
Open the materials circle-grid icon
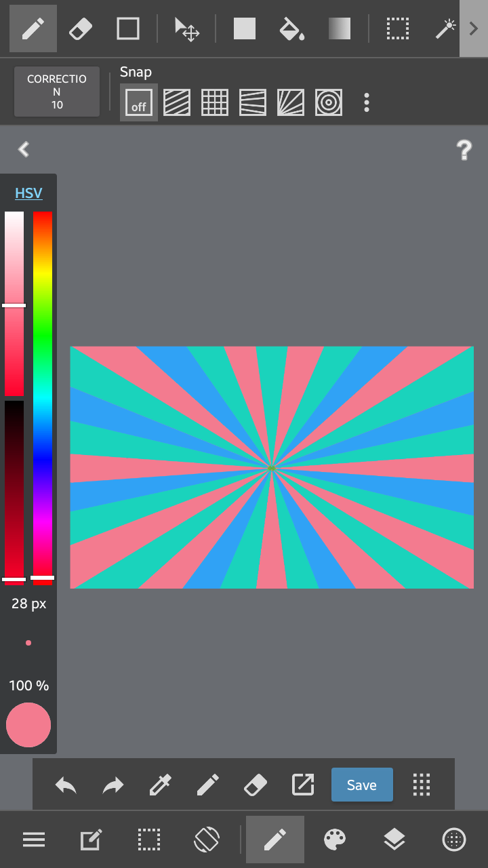(454, 840)
